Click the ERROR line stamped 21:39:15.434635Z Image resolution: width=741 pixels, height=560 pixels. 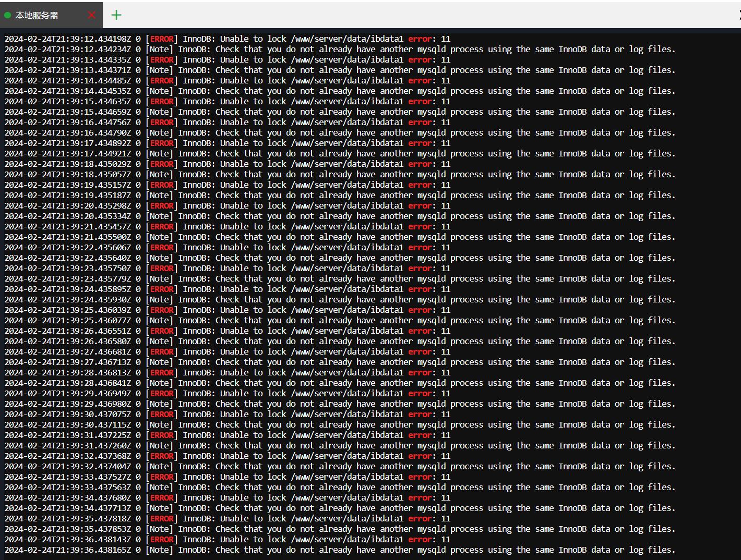[x=228, y=101]
